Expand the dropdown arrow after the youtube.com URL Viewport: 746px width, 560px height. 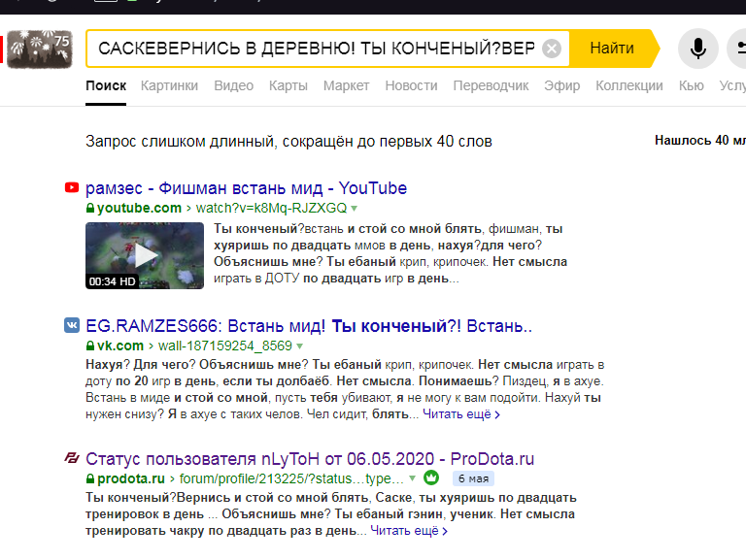coord(354,209)
